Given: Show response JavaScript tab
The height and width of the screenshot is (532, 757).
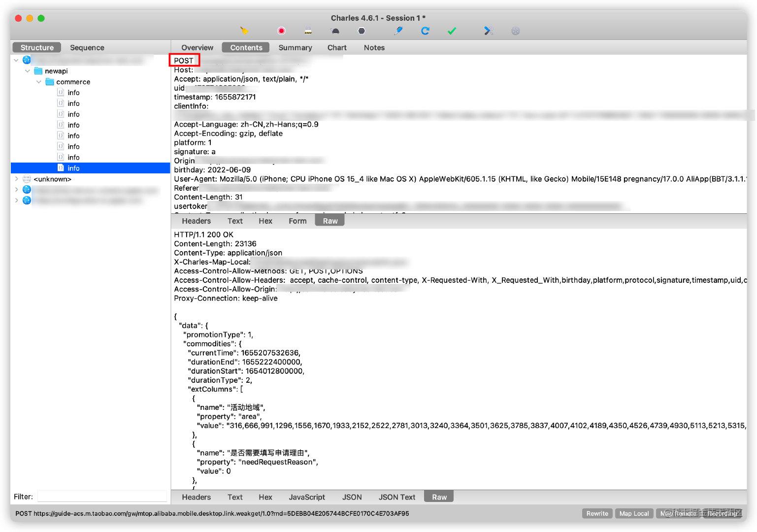Looking at the screenshot, I should [307, 498].
